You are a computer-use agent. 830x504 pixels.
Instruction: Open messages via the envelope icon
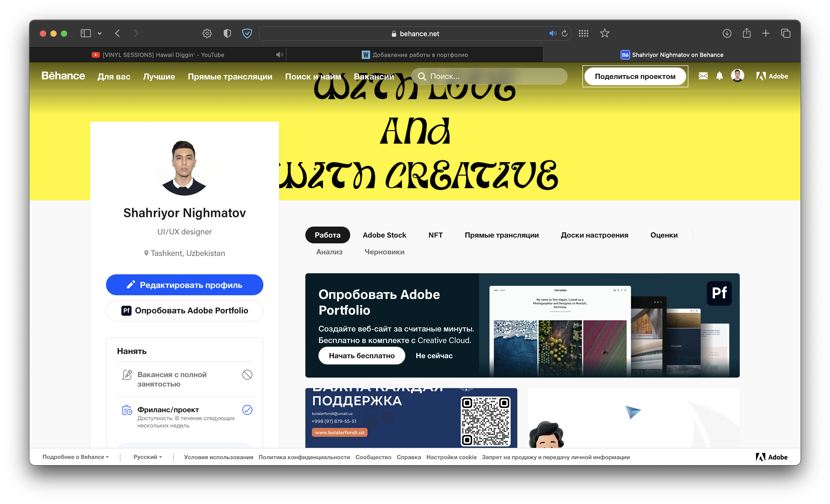pyautogui.click(x=703, y=76)
